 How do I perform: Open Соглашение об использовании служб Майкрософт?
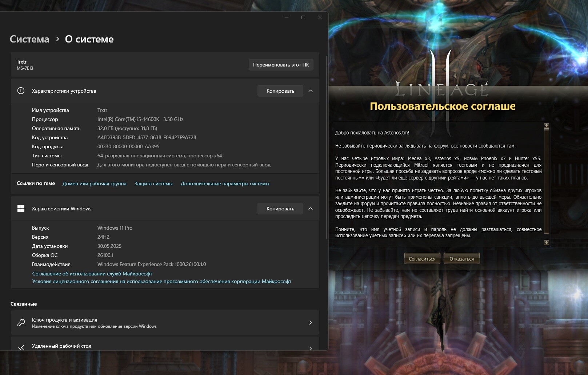[x=92, y=274]
